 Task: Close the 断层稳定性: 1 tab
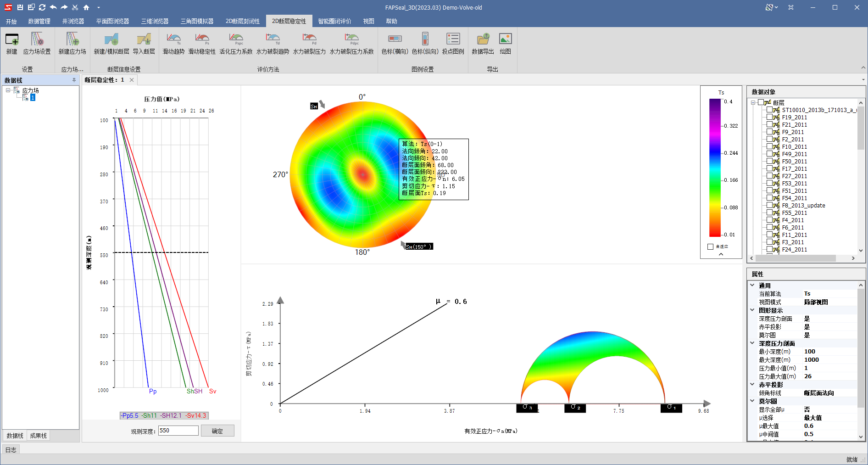pyautogui.click(x=132, y=80)
